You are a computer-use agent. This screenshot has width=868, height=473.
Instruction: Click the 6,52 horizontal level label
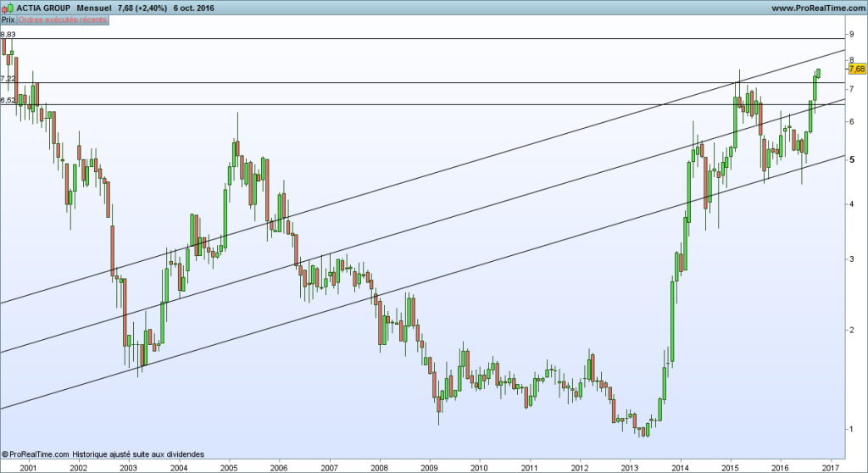[8, 100]
